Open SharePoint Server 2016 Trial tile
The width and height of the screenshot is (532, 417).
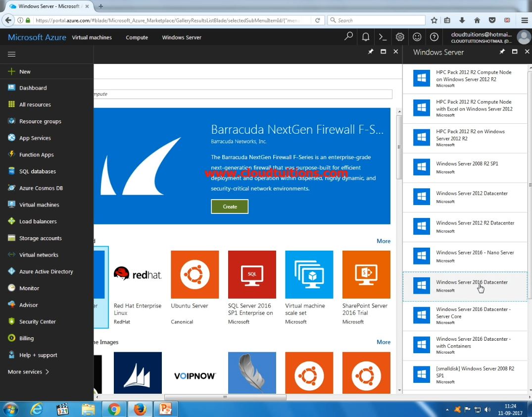click(366, 288)
